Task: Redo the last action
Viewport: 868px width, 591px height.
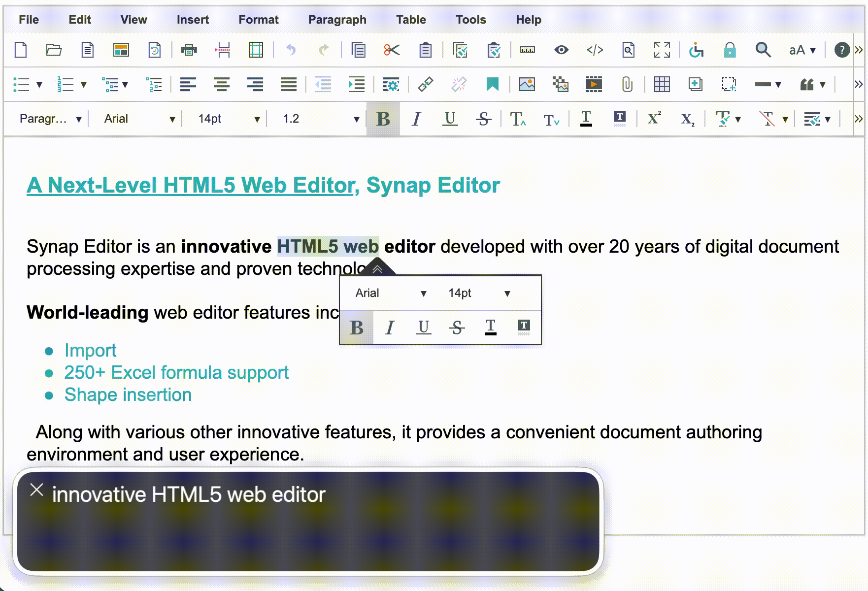Action: [324, 50]
